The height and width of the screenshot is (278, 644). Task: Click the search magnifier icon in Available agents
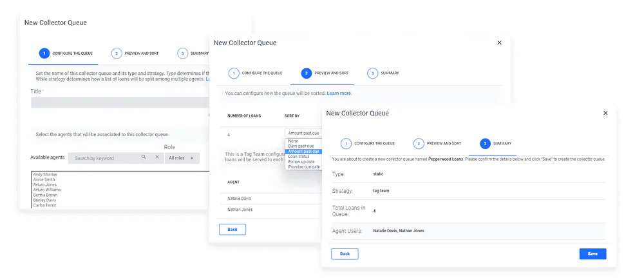(x=144, y=157)
